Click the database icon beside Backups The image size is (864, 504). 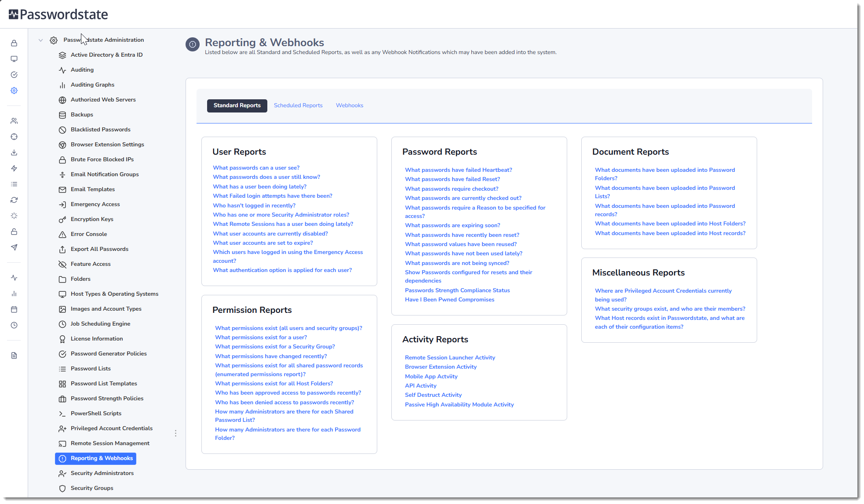[x=62, y=115]
